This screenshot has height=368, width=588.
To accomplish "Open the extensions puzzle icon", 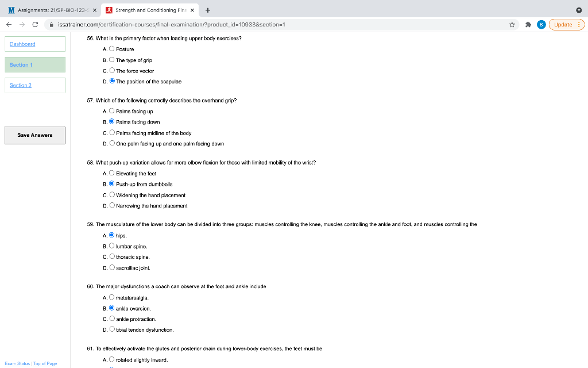I will tap(528, 24).
